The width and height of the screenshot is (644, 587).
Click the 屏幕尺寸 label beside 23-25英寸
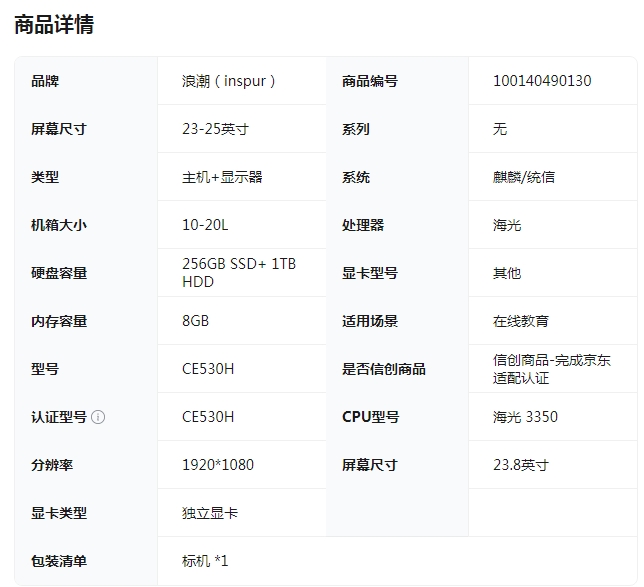(59, 129)
